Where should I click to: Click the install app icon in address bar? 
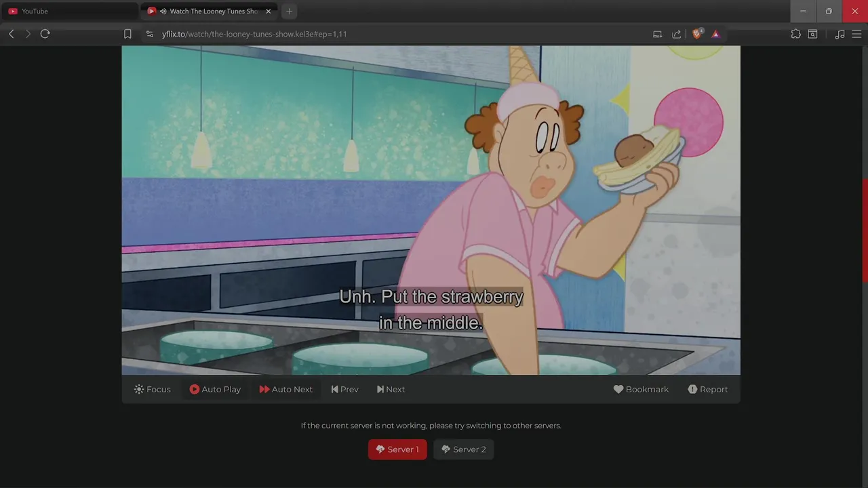[657, 34]
